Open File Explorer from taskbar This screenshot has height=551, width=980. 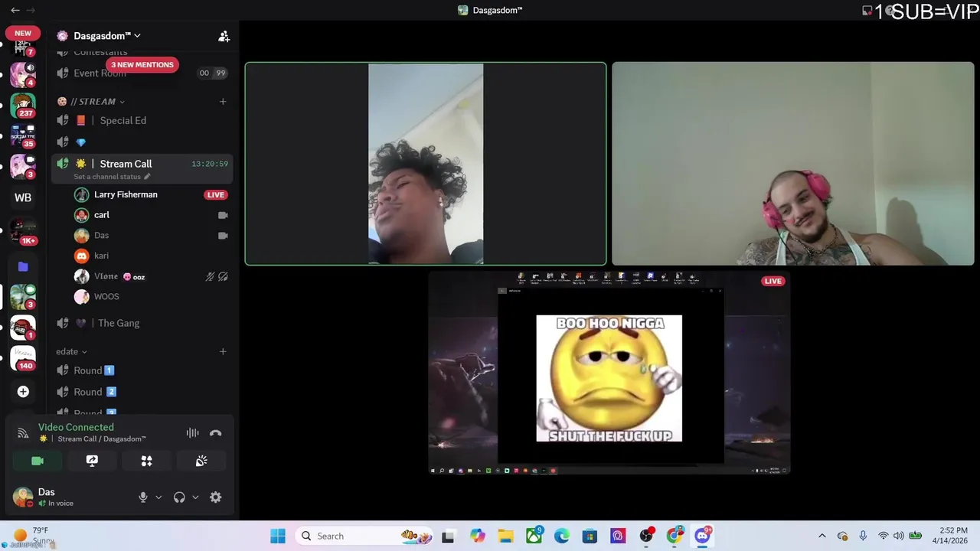[505, 536]
